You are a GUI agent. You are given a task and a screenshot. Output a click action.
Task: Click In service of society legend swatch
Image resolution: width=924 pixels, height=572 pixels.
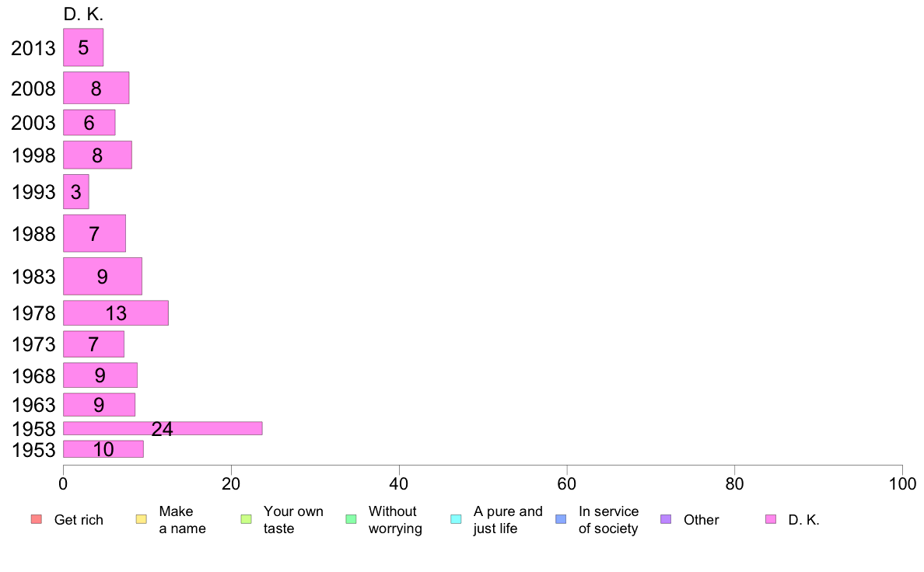(561, 519)
